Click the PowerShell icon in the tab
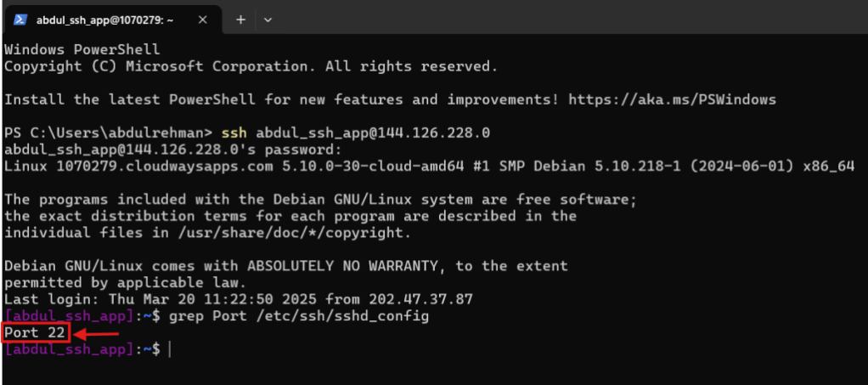Viewport: 868px width, 385px height. pyautogui.click(x=20, y=19)
